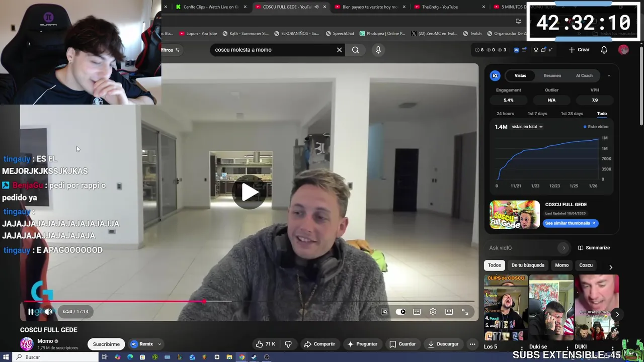Viewport: 644px width, 362px height.
Task: Select the 'De tu búsqueda' chip
Action: click(528, 265)
